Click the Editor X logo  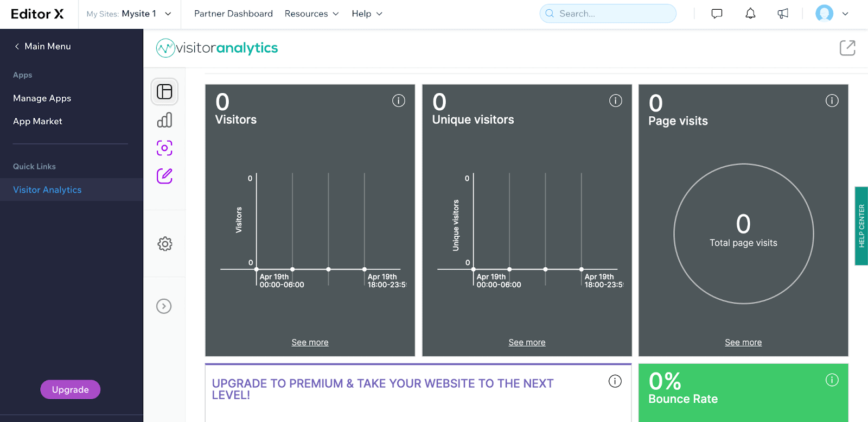(37, 14)
